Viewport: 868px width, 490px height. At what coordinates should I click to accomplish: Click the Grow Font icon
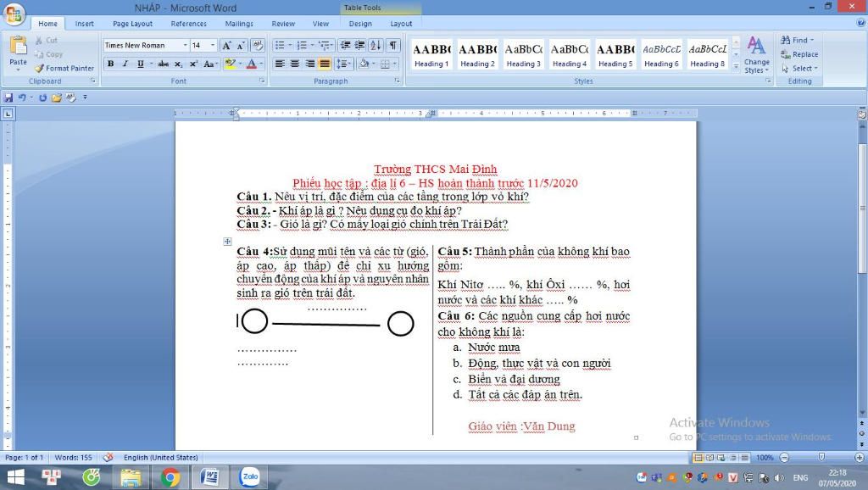[x=226, y=46]
